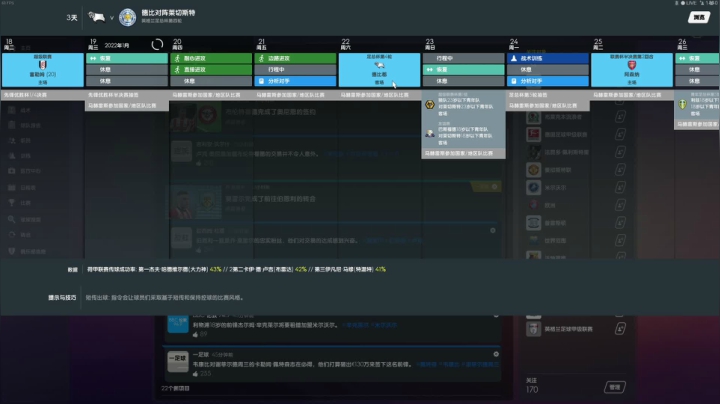Click the document icon on day 24 分析对手
Screen dimensions: 720x404
coord(514,81)
